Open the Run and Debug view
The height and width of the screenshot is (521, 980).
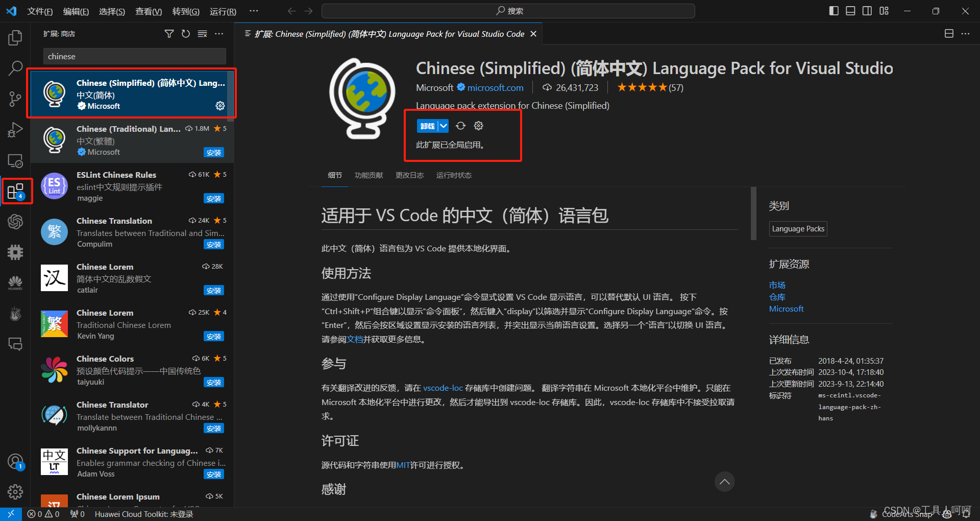(15, 130)
